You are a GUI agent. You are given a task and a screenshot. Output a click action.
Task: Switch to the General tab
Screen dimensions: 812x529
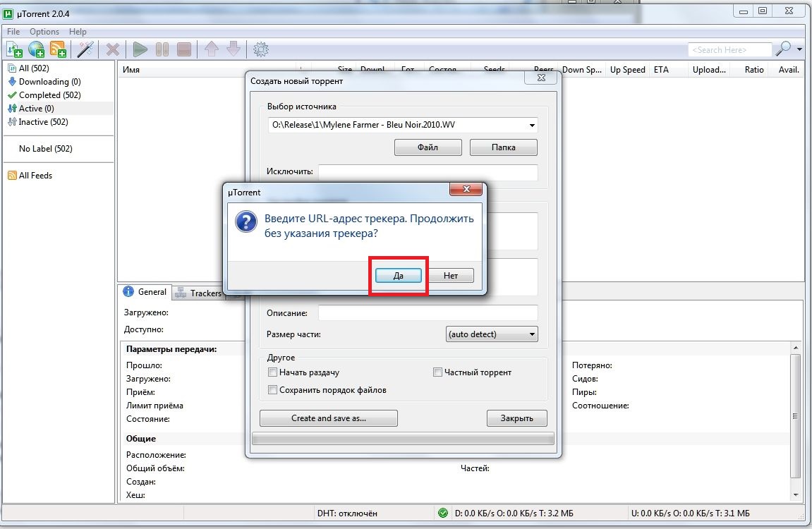click(145, 292)
